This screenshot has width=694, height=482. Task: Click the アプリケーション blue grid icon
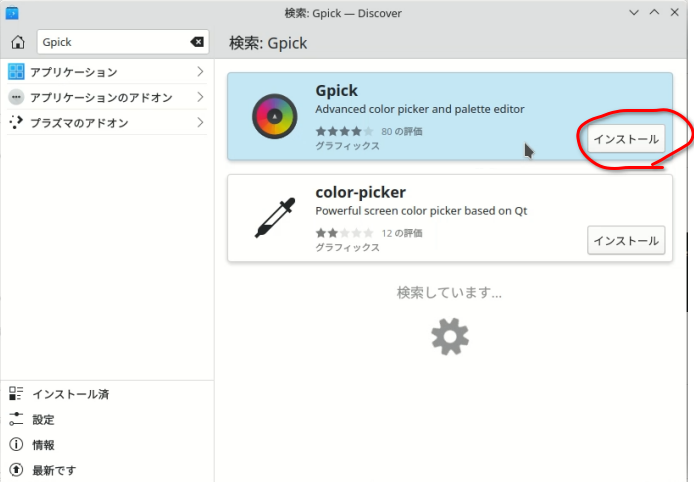click(x=16, y=71)
